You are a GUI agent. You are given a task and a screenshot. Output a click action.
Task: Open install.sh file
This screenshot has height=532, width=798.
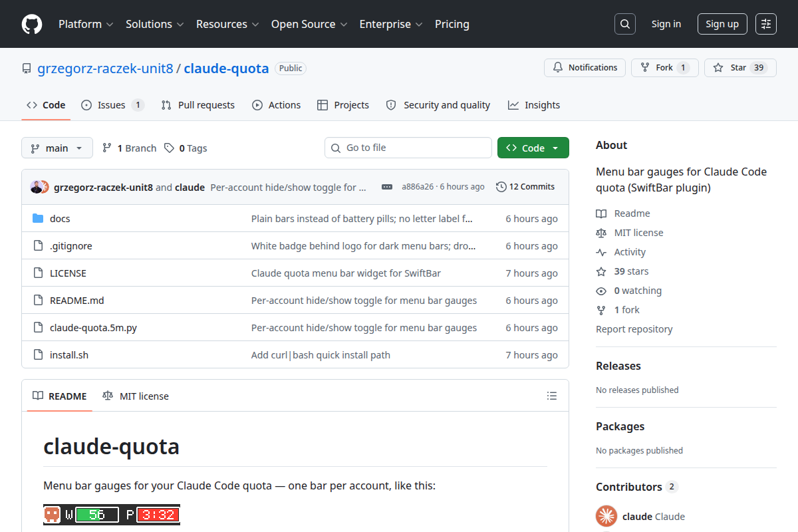(x=69, y=354)
